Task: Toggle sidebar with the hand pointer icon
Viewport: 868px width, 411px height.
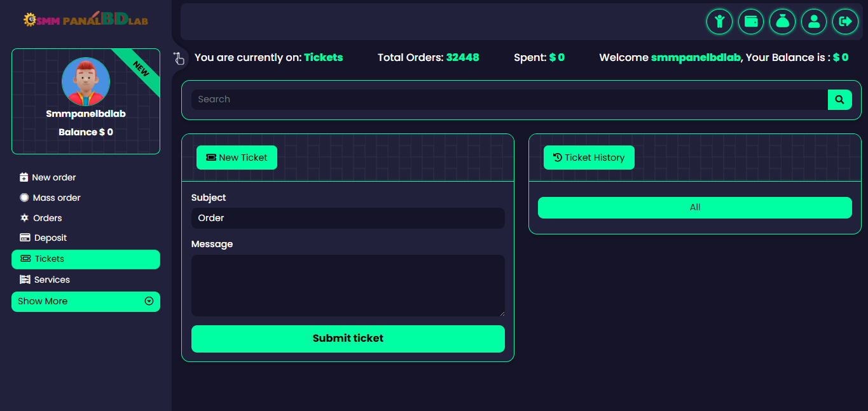Action: point(179,58)
